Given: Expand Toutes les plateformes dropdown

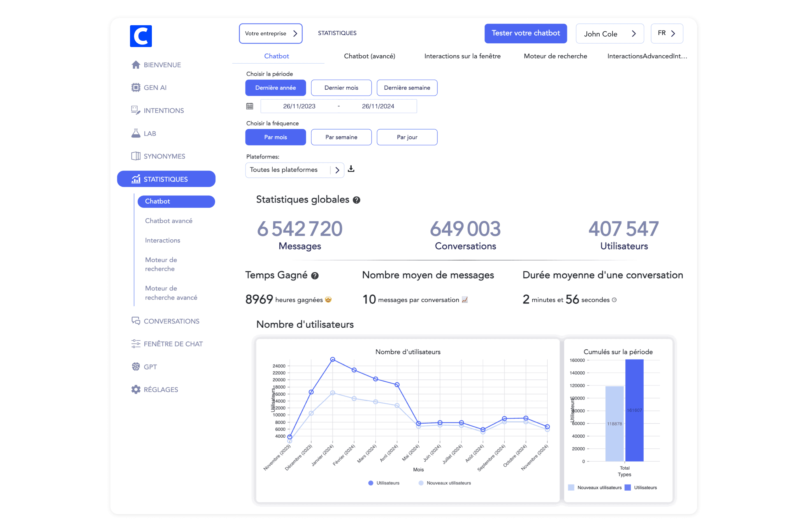Looking at the screenshot, I should pyautogui.click(x=294, y=170).
